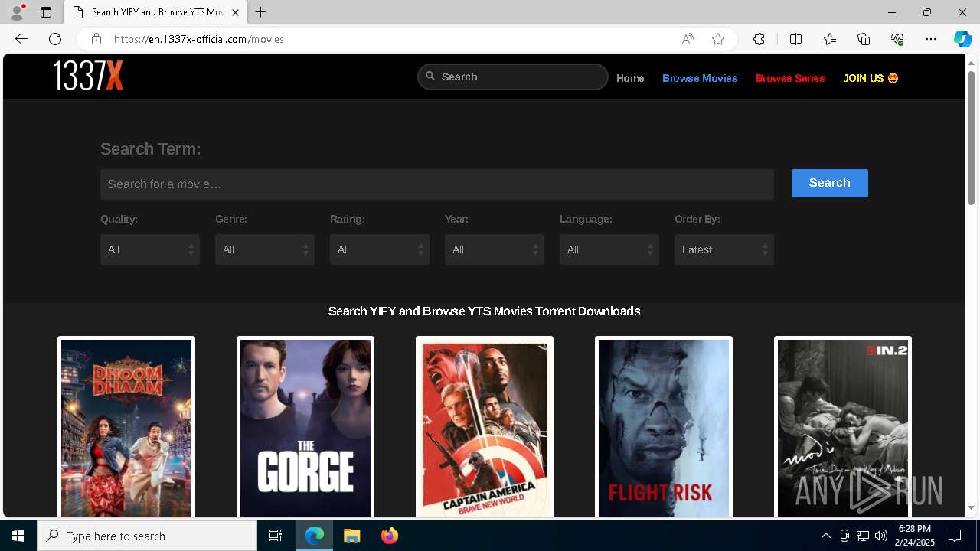The height and width of the screenshot is (551, 980).
Task: Open network settings tray icon
Action: pyautogui.click(x=863, y=536)
